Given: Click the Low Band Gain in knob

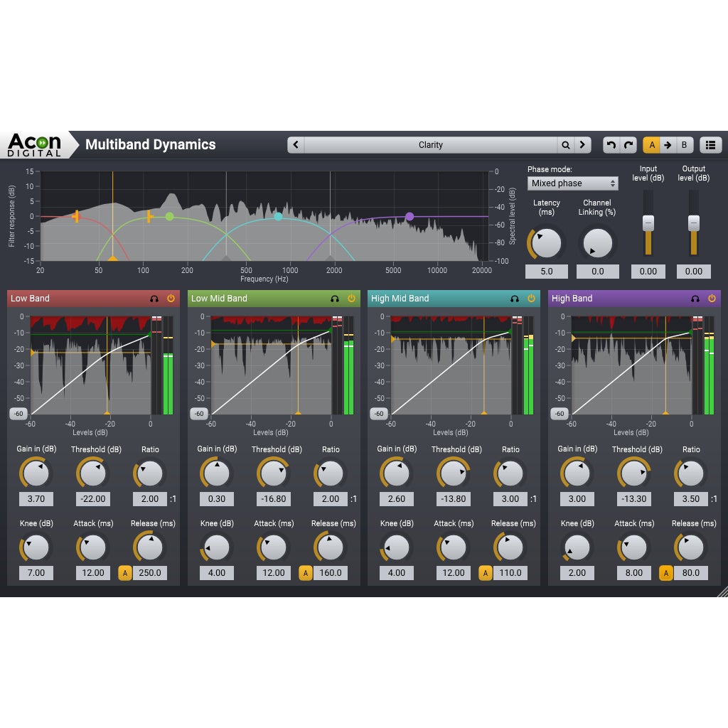Looking at the screenshot, I should [36, 473].
